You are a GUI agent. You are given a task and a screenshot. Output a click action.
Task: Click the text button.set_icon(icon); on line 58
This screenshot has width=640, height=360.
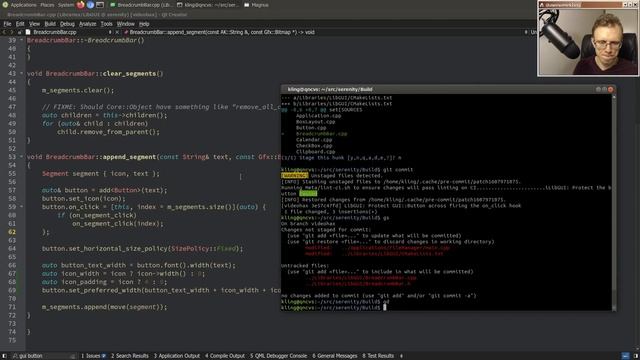coord(84,199)
